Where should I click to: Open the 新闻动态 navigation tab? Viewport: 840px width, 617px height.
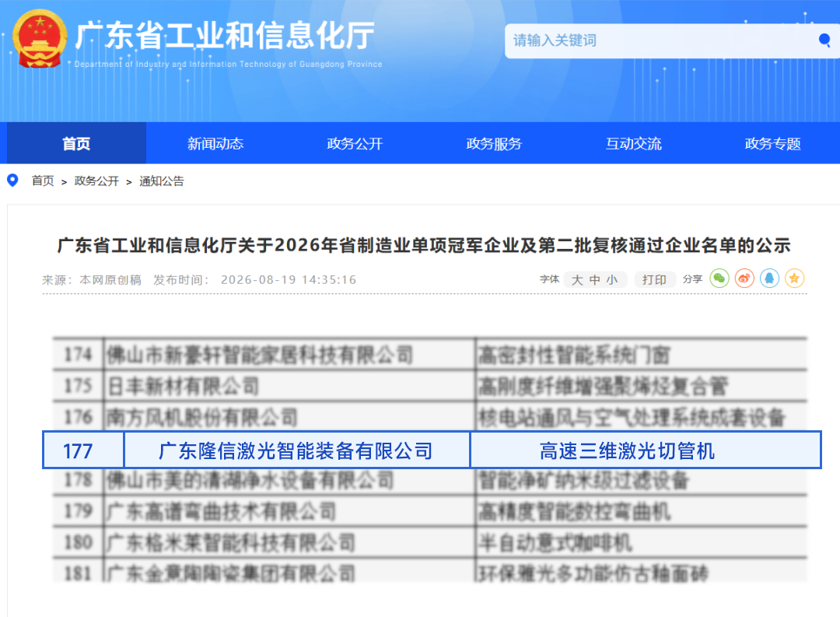click(215, 143)
